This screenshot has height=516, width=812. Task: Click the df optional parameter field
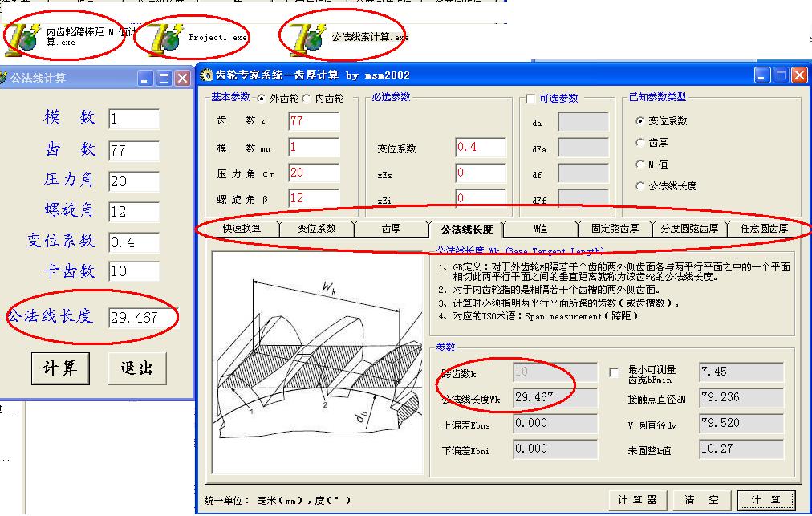tap(583, 173)
